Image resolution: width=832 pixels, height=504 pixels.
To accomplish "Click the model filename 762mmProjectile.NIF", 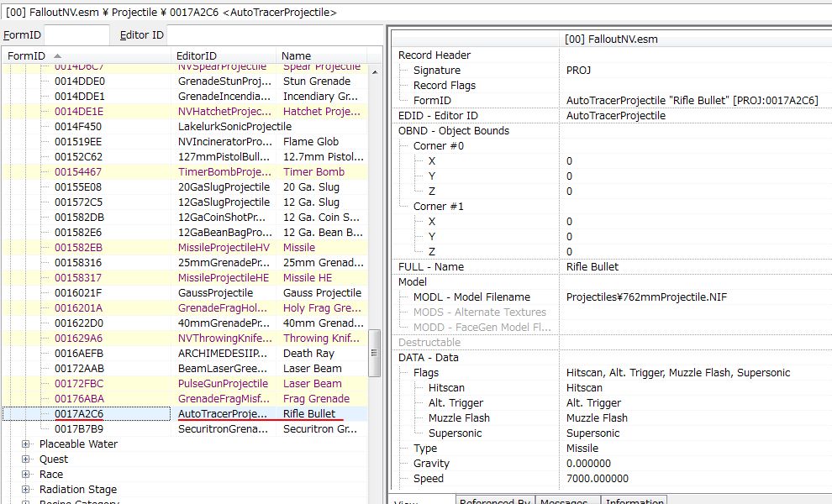I will pyautogui.click(x=646, y=297).
